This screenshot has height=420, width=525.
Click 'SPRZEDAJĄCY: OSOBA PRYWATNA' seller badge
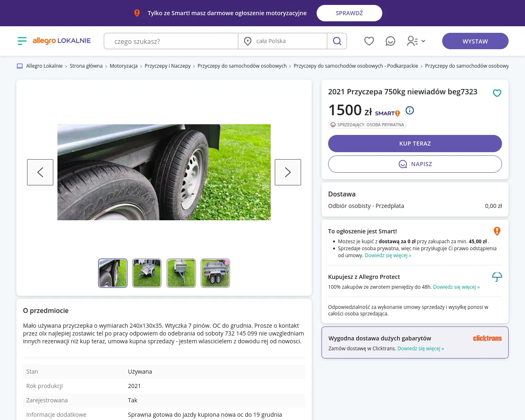point(367,125)
